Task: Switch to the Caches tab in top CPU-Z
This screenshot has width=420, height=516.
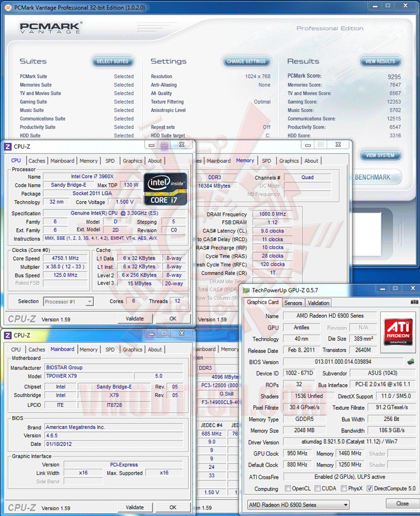Action: (37, 161)
